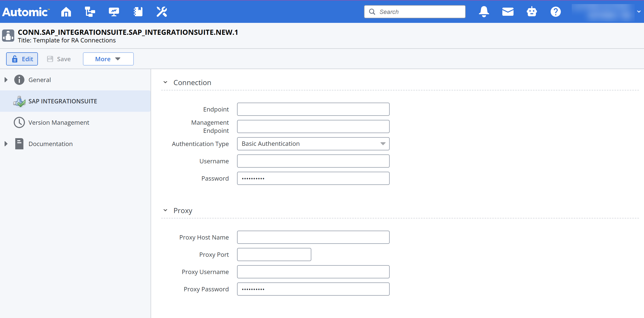Focus the global Search field
This screenshot has width=644, height=318.
click(x=415, y=12)
